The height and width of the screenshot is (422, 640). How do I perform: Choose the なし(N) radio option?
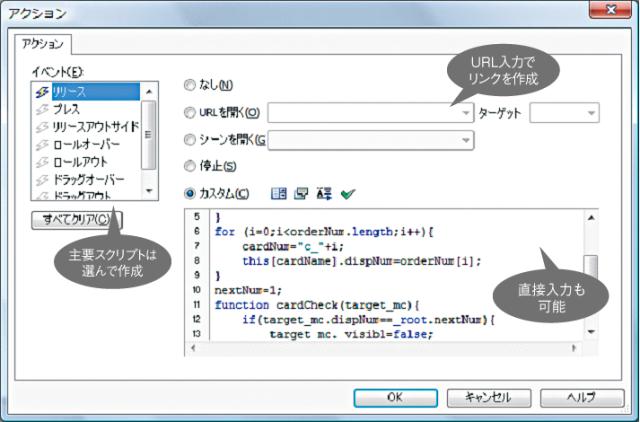tap(189, 85)
